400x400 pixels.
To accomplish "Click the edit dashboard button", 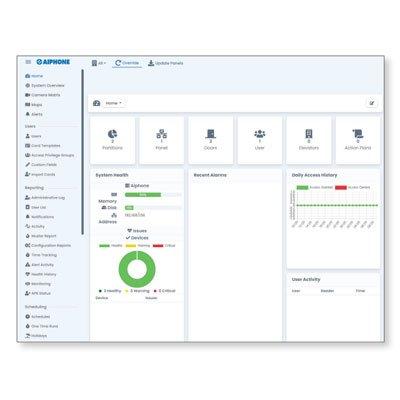I will (372, 103).
